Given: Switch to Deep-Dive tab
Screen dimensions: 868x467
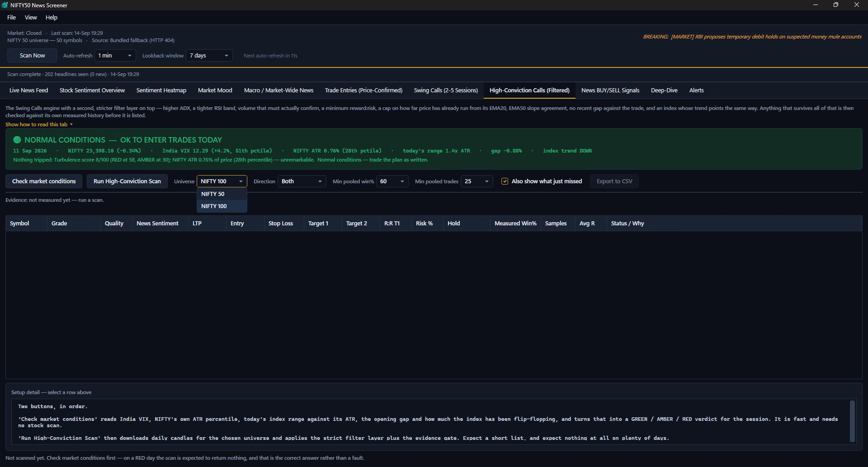Looking at the screenshot, I should click(664, 91).
